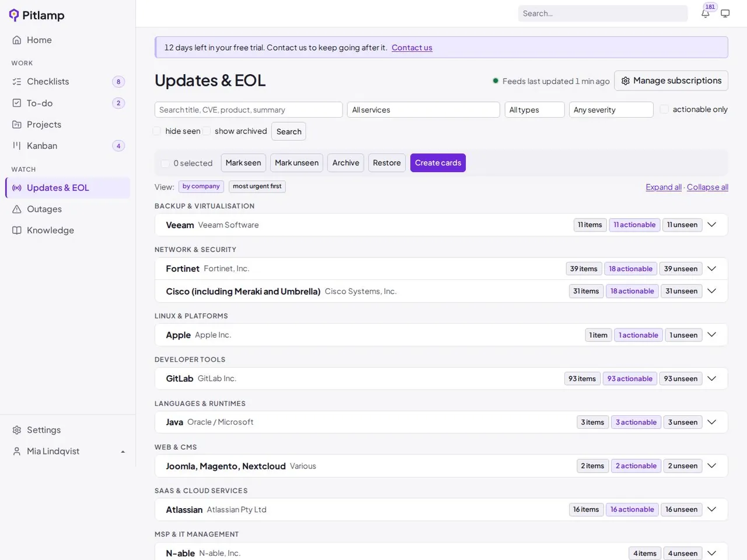The image size is (747, 560).
Task: Click the Outages warning triangle icon
Action: pos(17,209)
